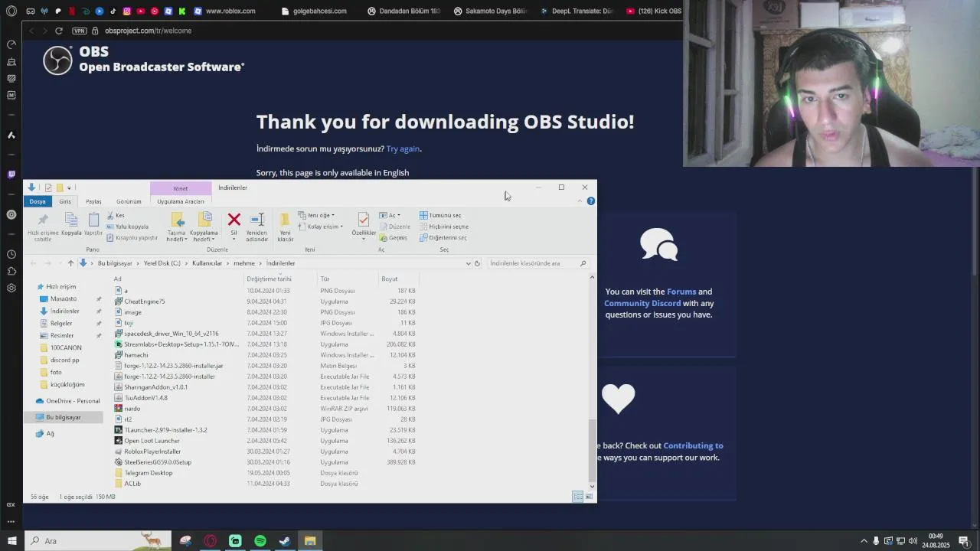This screenshot has height=551, width=980.
Task: Collapse the ribbon with chevron
Action: (x=580, y=201)
